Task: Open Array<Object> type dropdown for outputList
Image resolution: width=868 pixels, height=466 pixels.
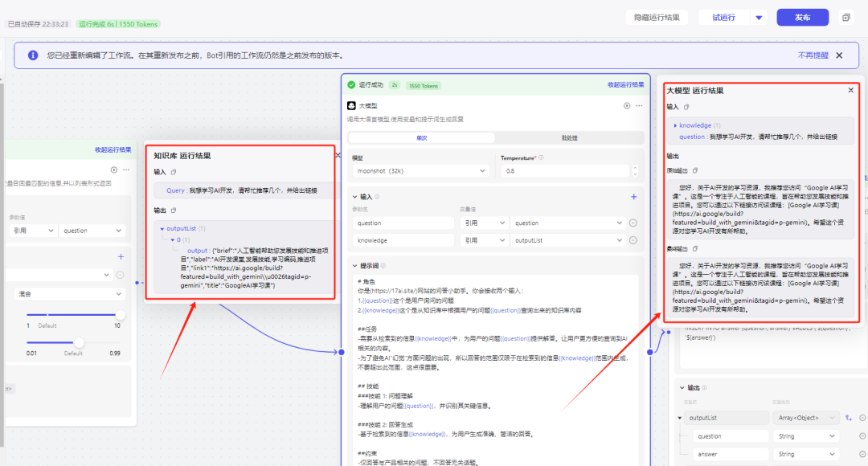Action: (805, 418)
